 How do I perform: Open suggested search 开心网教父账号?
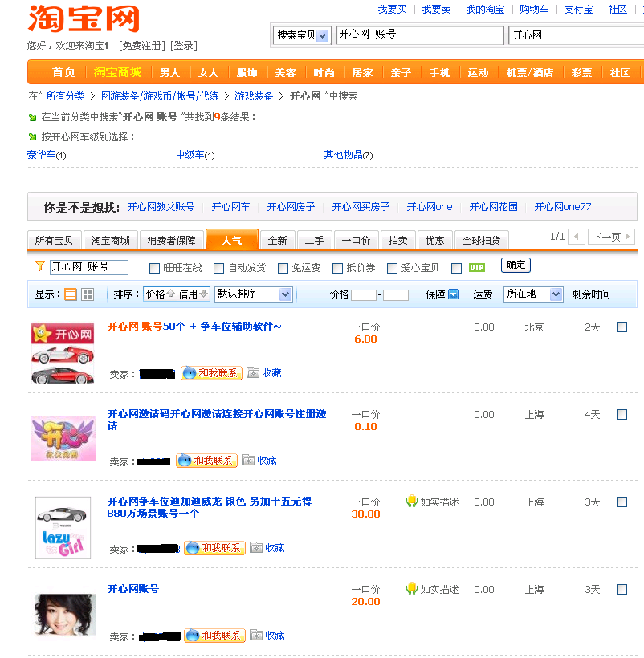(161, 207)
